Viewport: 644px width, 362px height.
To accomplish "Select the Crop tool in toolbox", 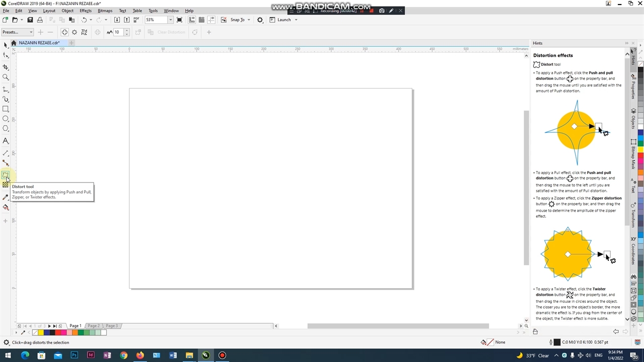I will click(x=6, y=67).
